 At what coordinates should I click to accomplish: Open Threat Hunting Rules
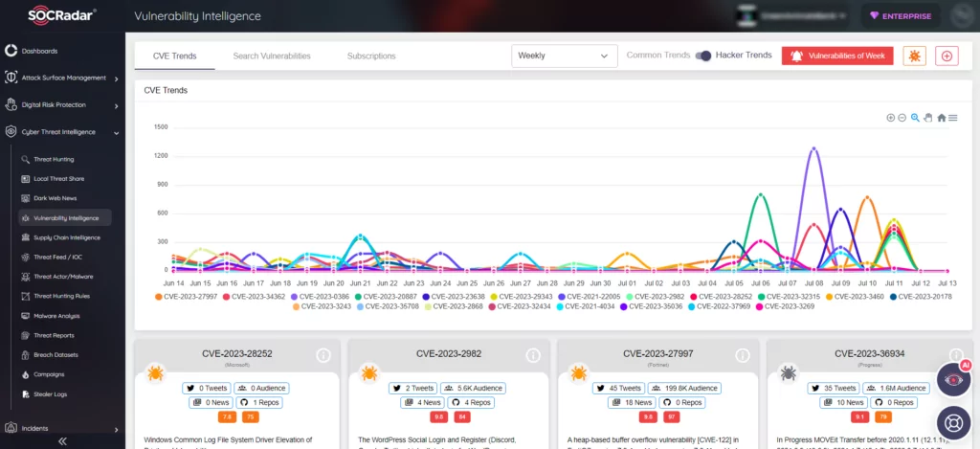[63, 296]
